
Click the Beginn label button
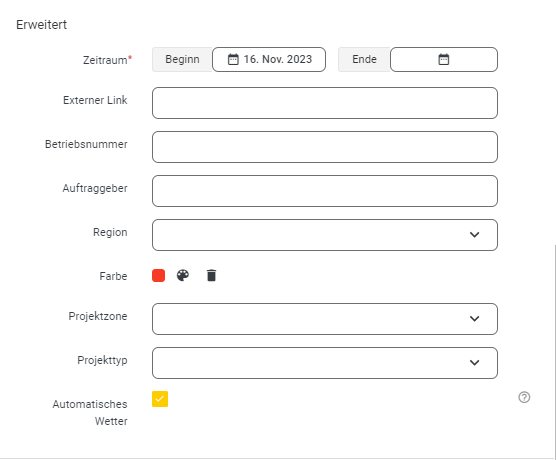tap(182, 59)
